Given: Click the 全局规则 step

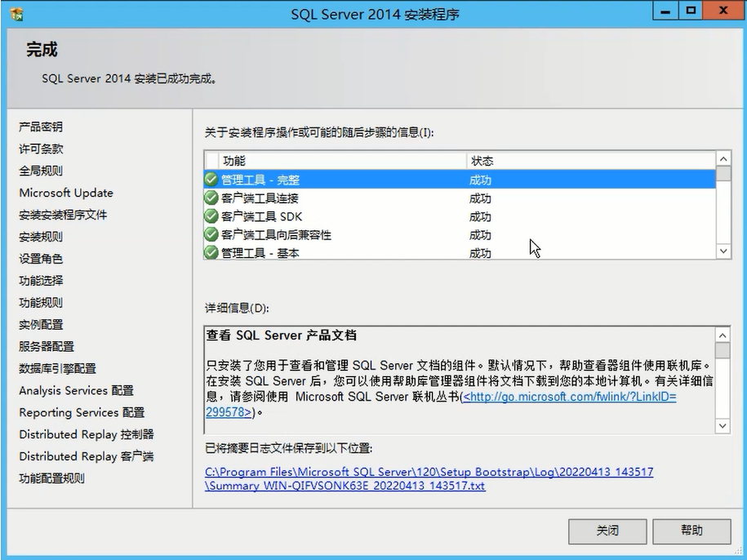Looking at the screenshot, I should [41, 171].
